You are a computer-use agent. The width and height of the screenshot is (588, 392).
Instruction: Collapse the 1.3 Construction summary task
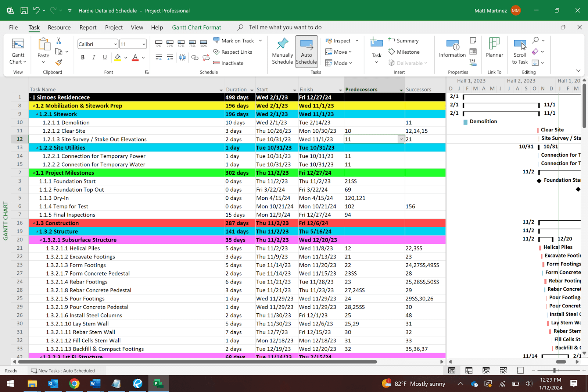(x=33, y=223)
